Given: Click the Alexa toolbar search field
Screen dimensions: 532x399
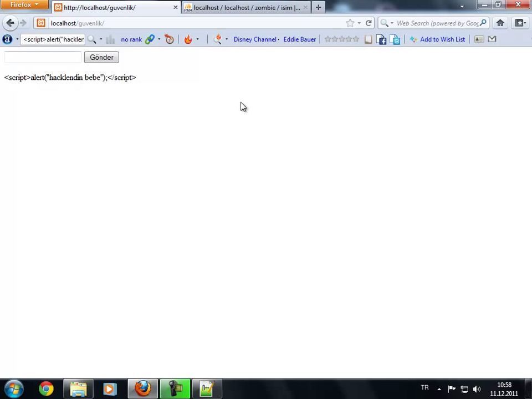Looking at the screenshot, I should [53, 39].
